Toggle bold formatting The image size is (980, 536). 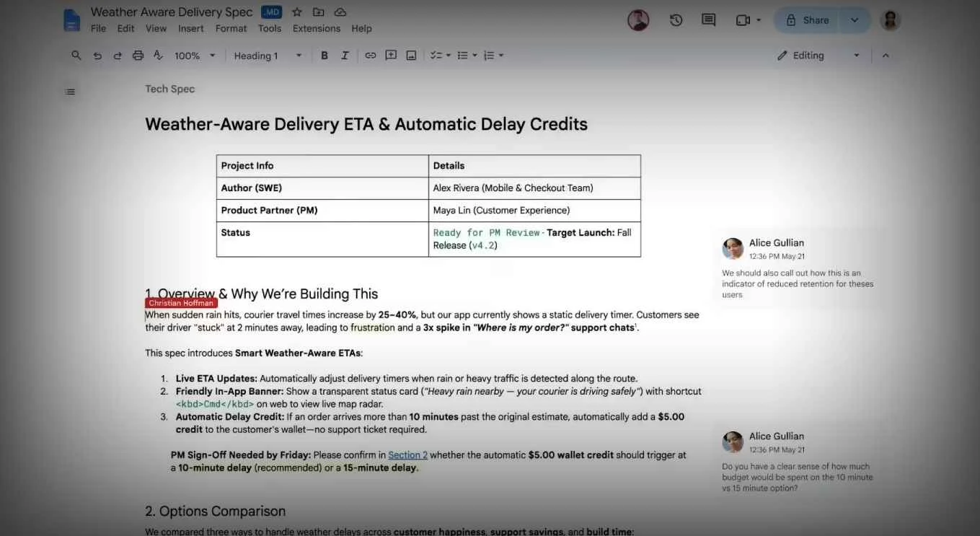(x=325, y=56)
